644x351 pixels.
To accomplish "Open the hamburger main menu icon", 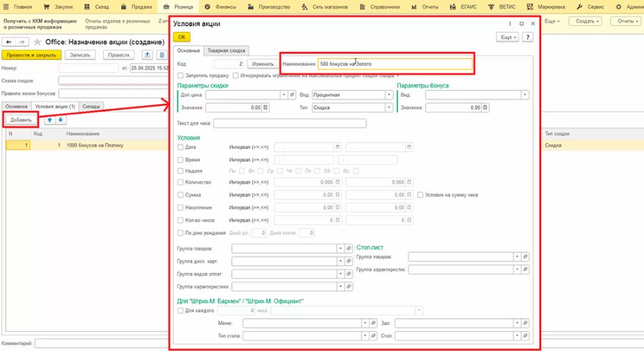I will [x=6, y=6].
